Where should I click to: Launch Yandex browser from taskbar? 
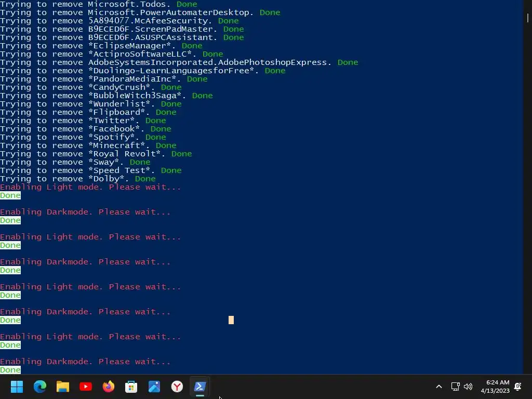pos(177,387)
